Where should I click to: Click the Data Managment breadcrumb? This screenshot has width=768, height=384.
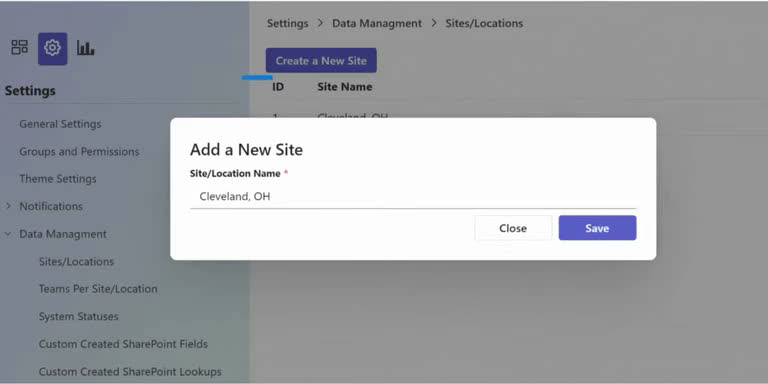coord(377,23)
